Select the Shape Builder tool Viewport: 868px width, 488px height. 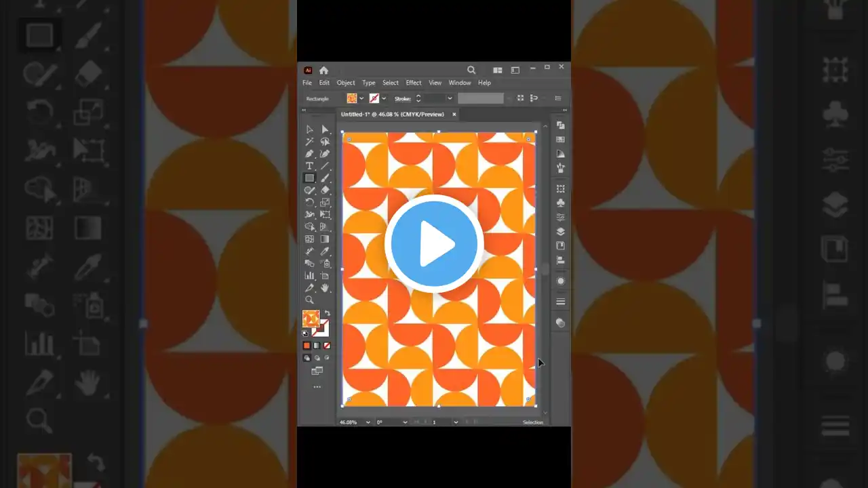point(309,227)
